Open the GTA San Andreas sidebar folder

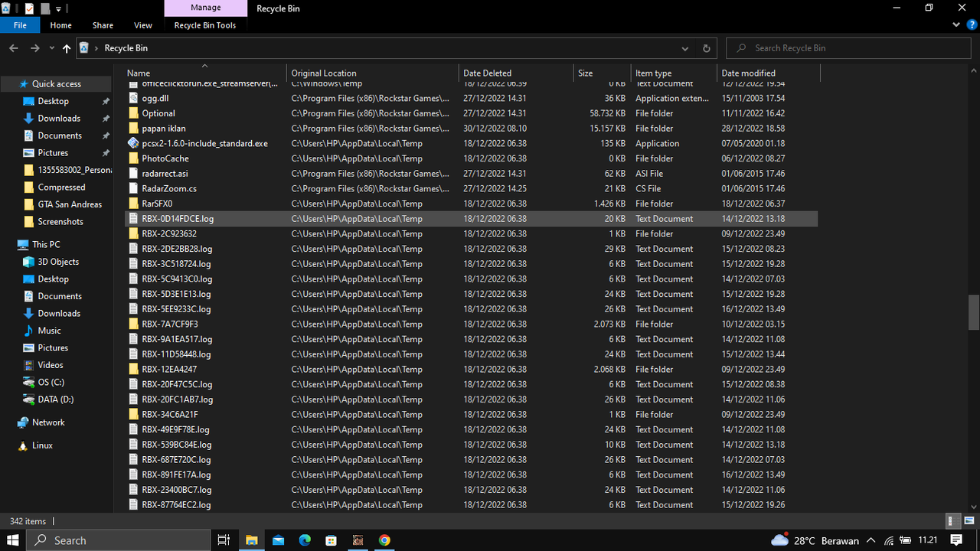70,204
